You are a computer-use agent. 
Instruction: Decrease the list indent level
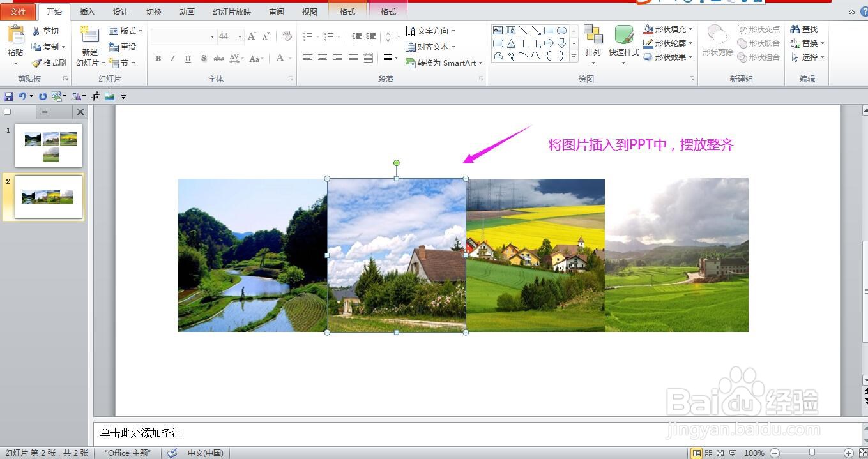pyautogui.click(x=356, y=37)
